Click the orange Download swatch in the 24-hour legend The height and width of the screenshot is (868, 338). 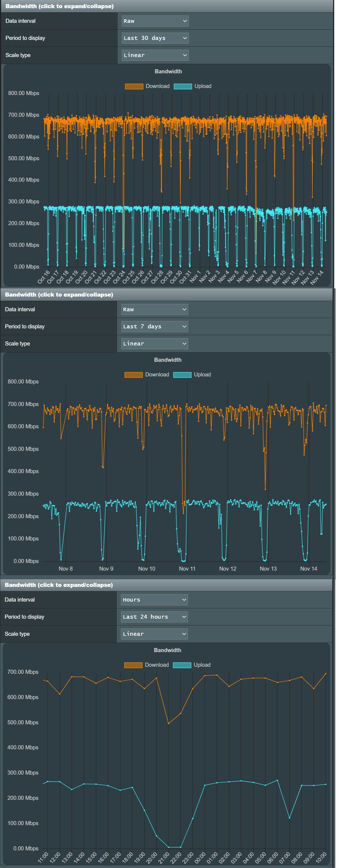pyautogui.click(x=133, y=665)
